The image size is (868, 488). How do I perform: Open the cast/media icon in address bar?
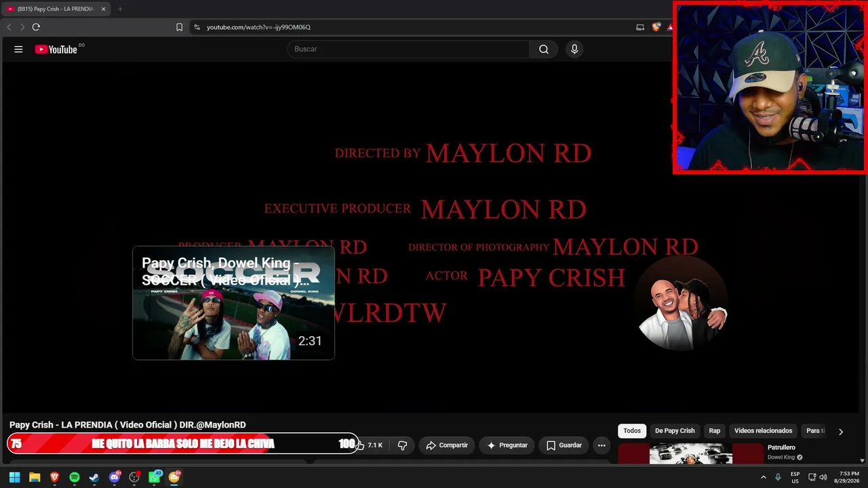pyautogui.click(x=640, y=27)
